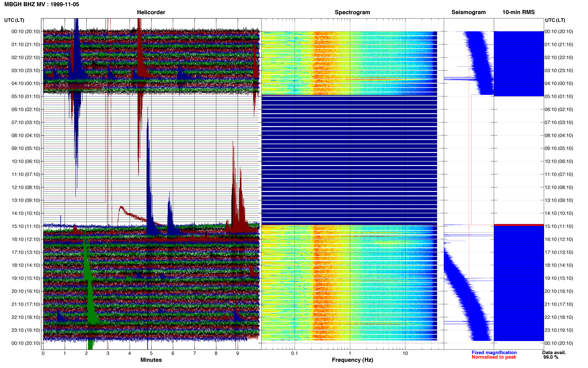The image size is (588, 368).
Task: Click the 'Data avail.' label
Action: pos(554,352)
